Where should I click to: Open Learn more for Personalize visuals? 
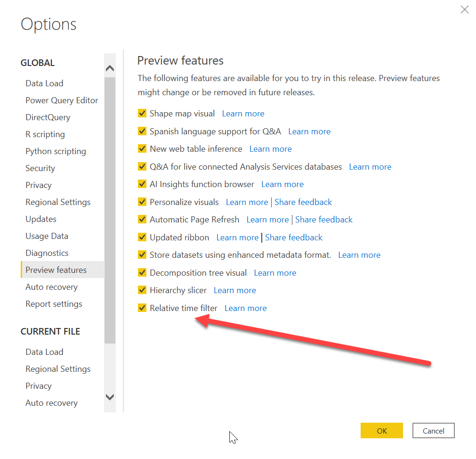click(247, 202)
